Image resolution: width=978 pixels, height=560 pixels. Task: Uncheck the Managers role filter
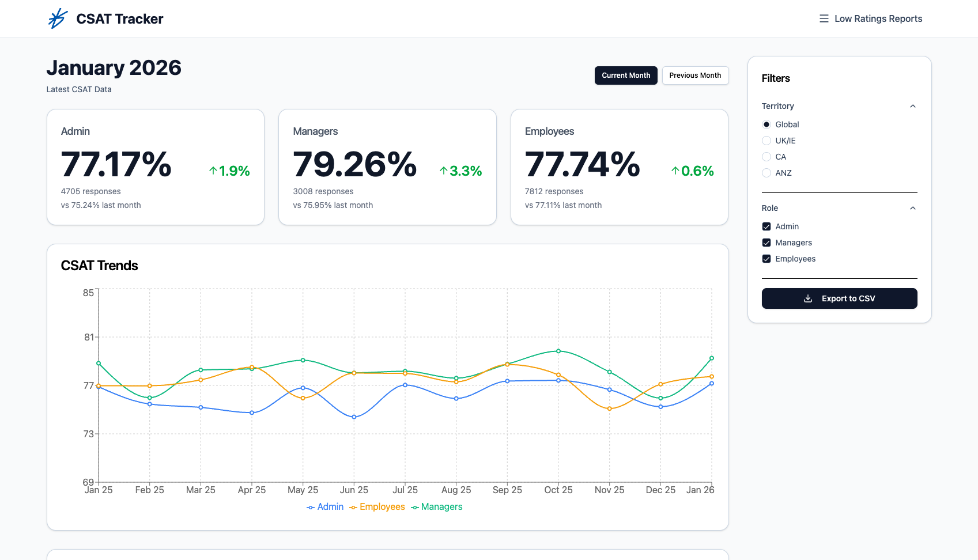766,243
